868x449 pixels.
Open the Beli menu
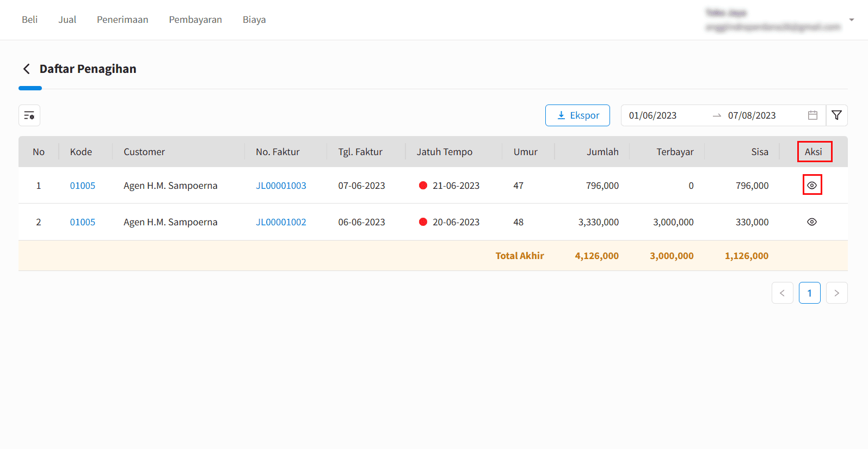pyautogui.click(x=30, y=20)
